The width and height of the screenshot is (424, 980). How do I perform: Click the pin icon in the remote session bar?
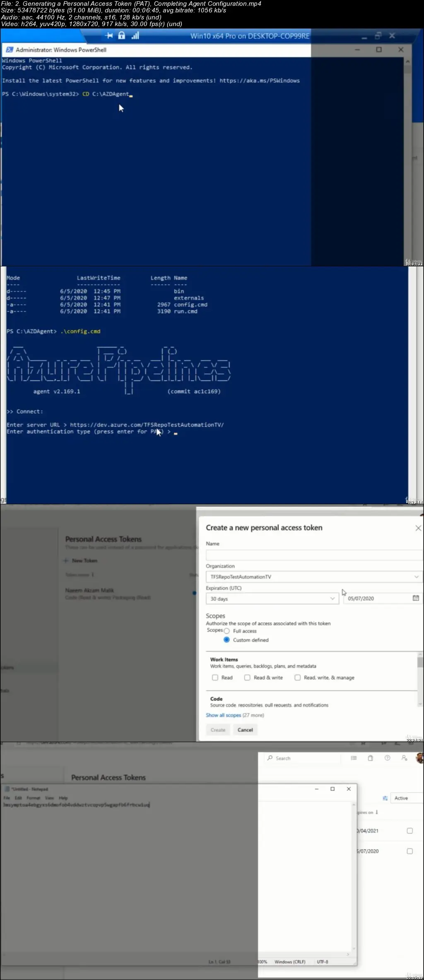pos(109,36)
